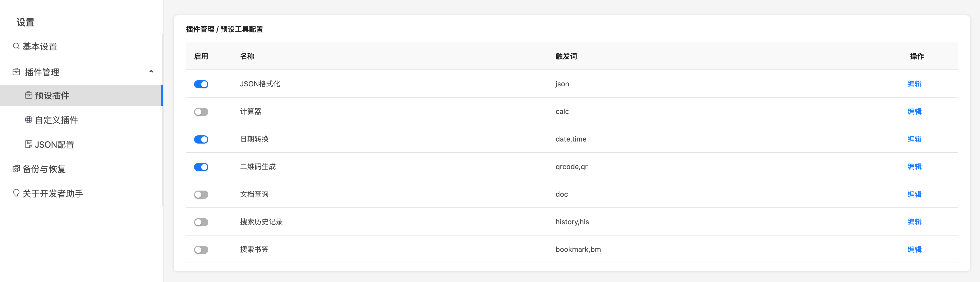The width and height of the screenshot is (980, 282).
Task: Click the globe icon beside 自定义插件
Action: [x=29, y=120]
